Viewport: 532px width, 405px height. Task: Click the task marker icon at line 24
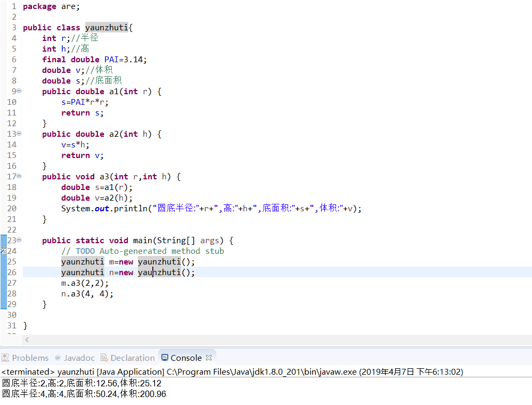coord(3,251)
